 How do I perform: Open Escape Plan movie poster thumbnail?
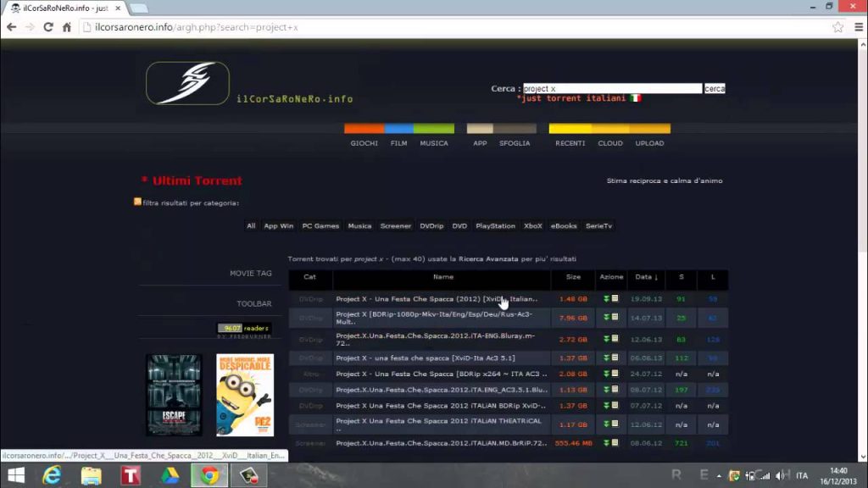coord(174,395)
